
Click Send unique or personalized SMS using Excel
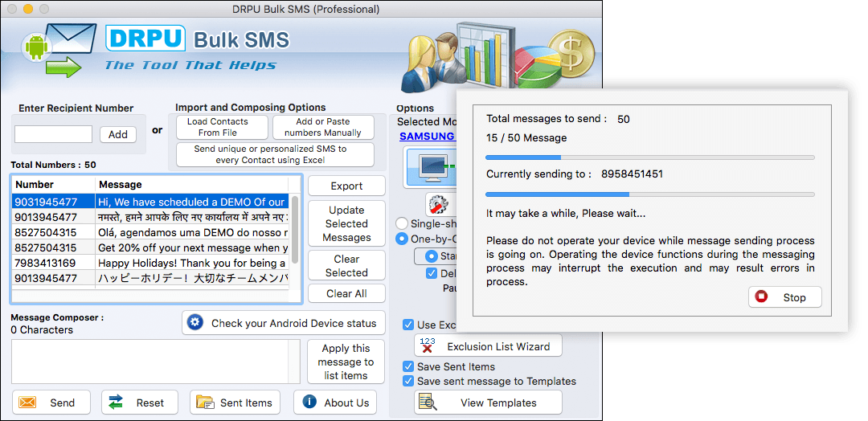275,154
